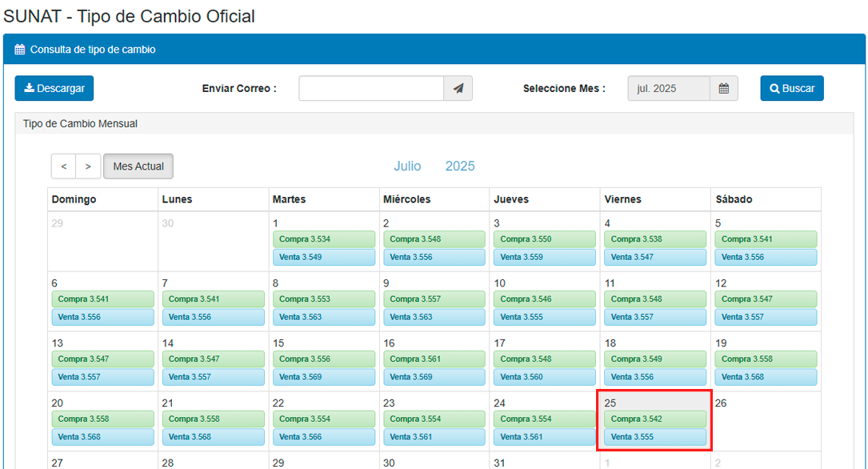Select Venta 3.560 on July 17

tap(545, 376)
